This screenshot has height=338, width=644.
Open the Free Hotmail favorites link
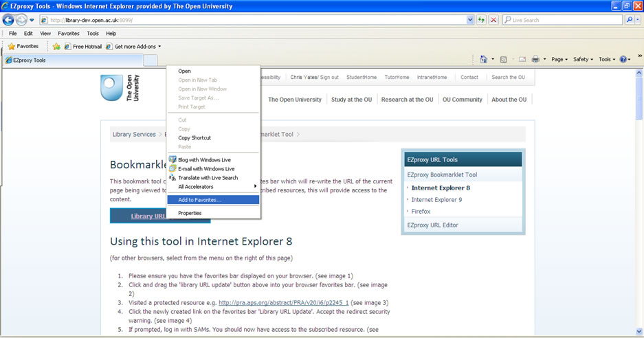point(83,47)
